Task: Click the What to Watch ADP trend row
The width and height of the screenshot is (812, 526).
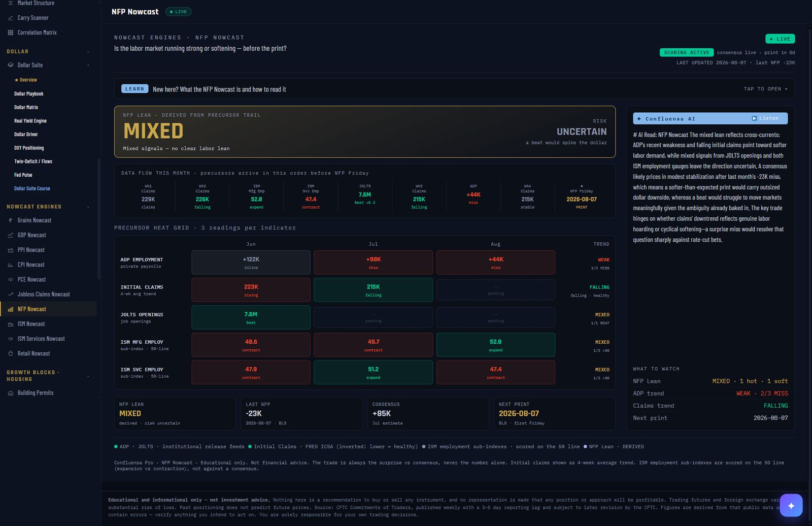Action: tap(710, 393)
